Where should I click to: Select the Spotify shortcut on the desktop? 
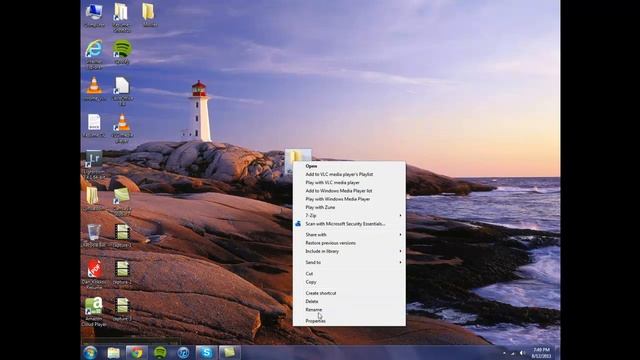(122, 52)
